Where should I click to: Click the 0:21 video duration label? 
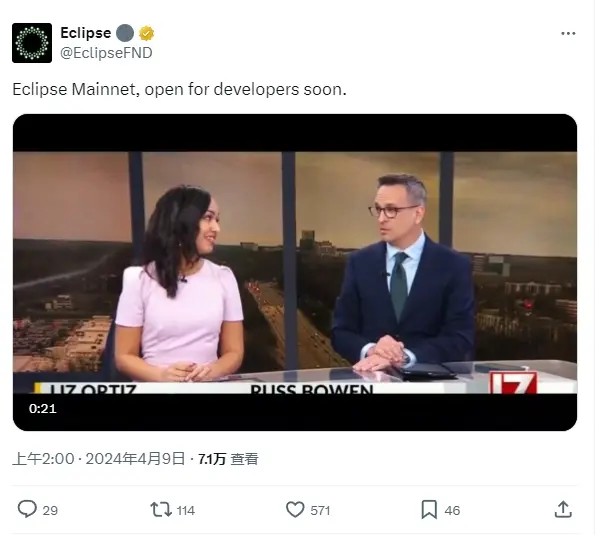[x=43, y=409]
